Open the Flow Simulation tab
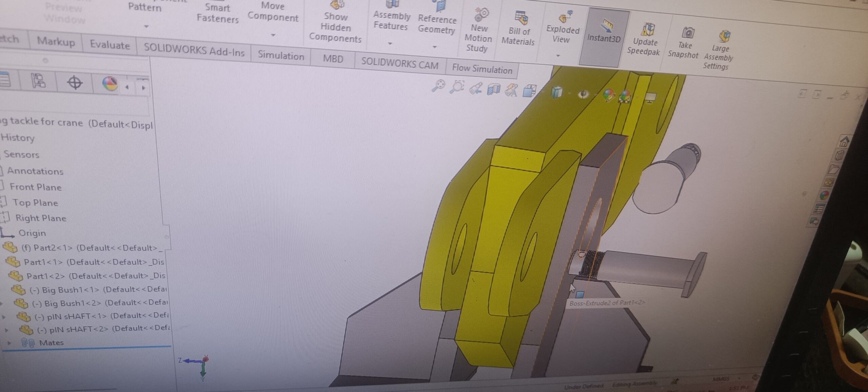The image size is (868, 392). point(482,69)
